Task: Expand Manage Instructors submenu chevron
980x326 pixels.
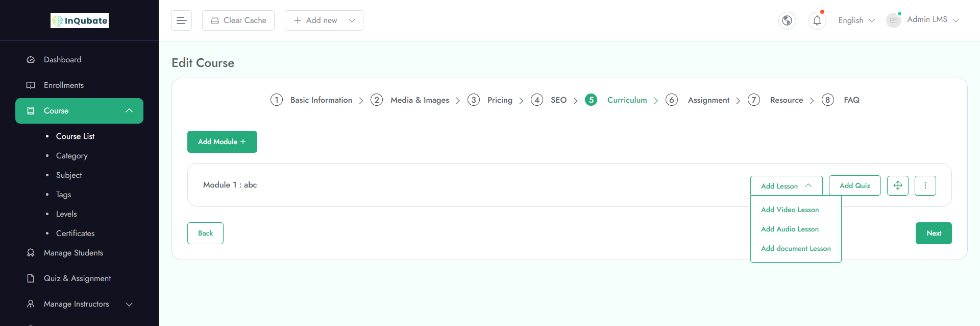Action: coord(129,304)
